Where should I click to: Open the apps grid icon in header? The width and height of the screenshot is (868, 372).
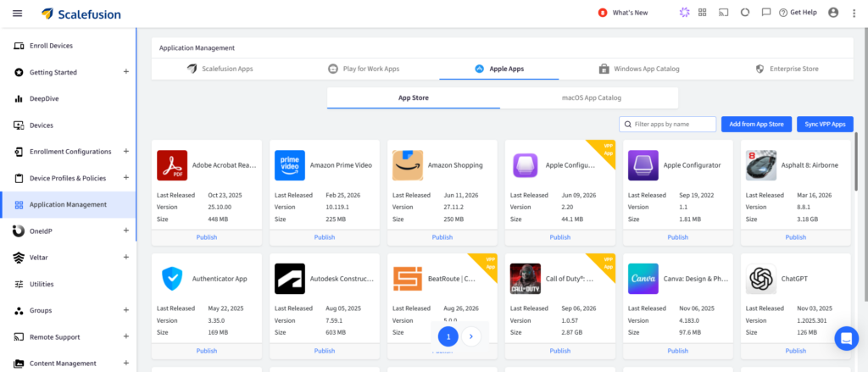703,13
